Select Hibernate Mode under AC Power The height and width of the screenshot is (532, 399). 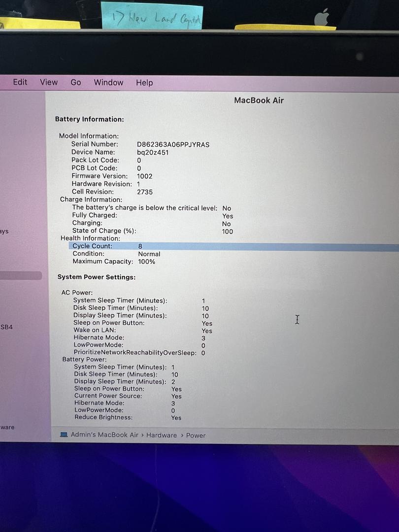pyautogui.click(x=99, y=337)
